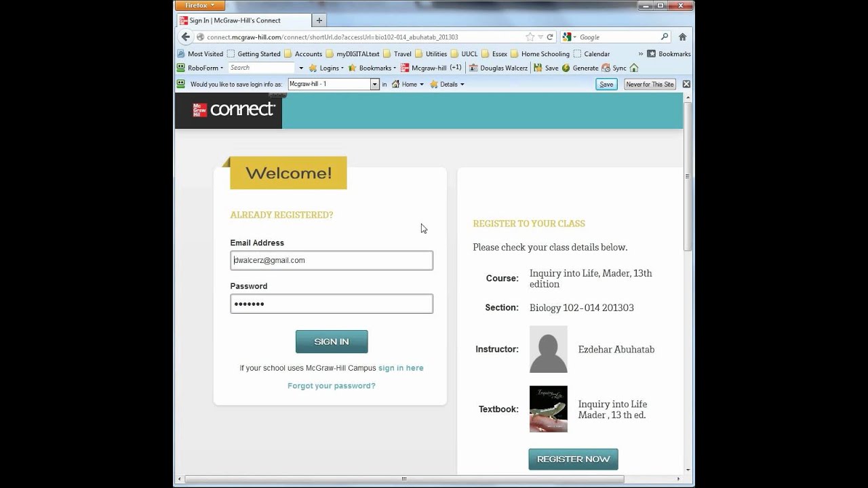The height and width of the screenshot is (488, 868).
Task: Open the save login name combo box
Action: click(374, 84)
